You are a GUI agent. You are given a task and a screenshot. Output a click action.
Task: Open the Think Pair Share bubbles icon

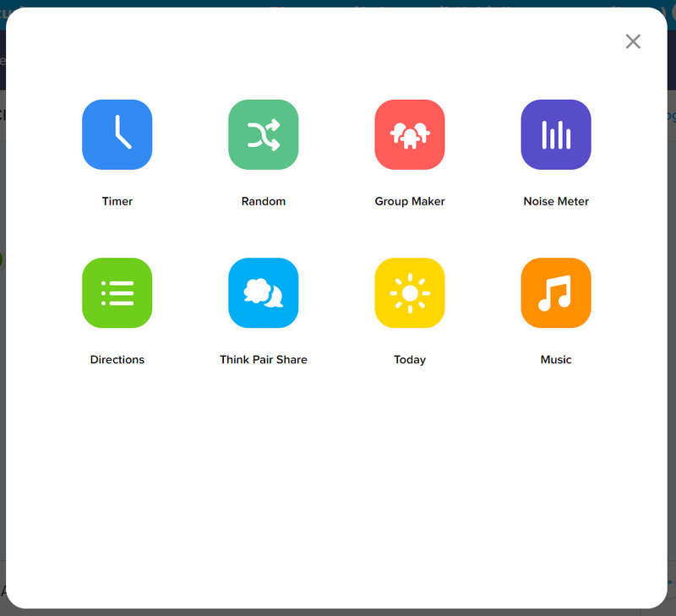pos(263,292)
